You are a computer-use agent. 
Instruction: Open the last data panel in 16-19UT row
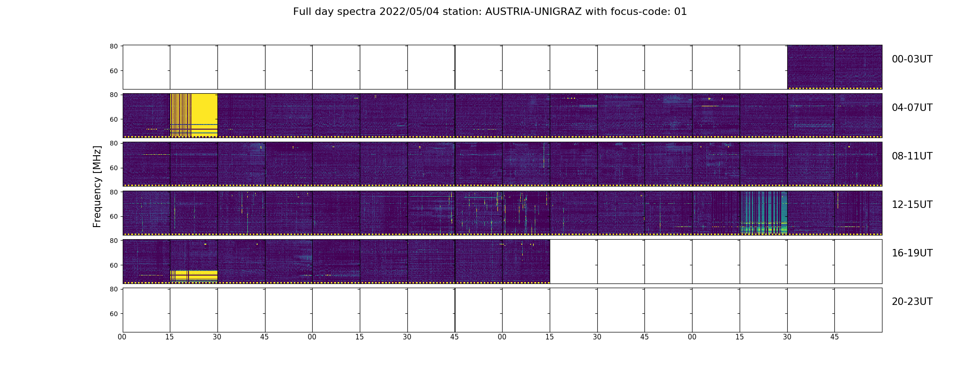click(x=526, y=262)
